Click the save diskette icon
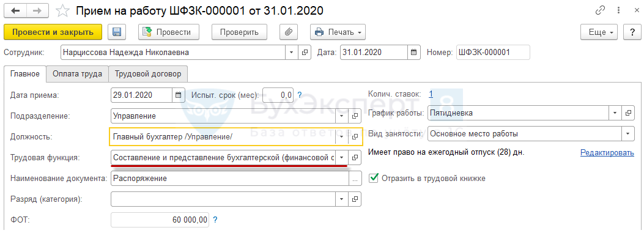 (117, 32)
